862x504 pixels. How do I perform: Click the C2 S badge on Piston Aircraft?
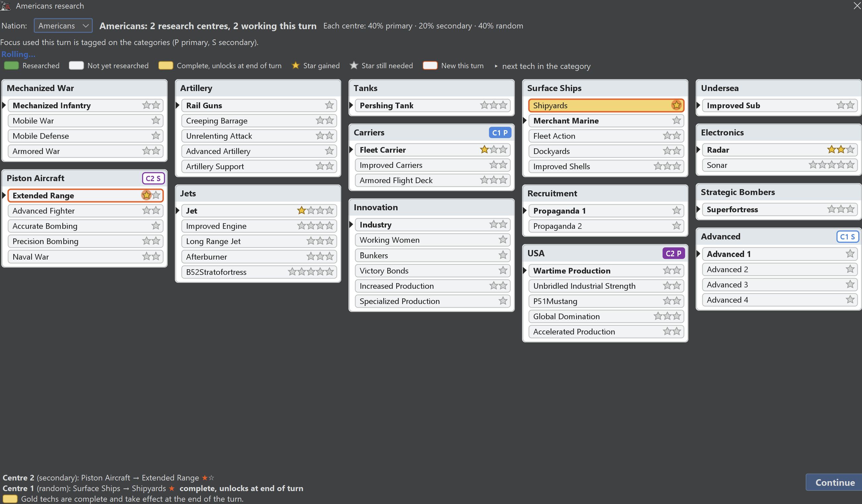(x=153, y=178)
